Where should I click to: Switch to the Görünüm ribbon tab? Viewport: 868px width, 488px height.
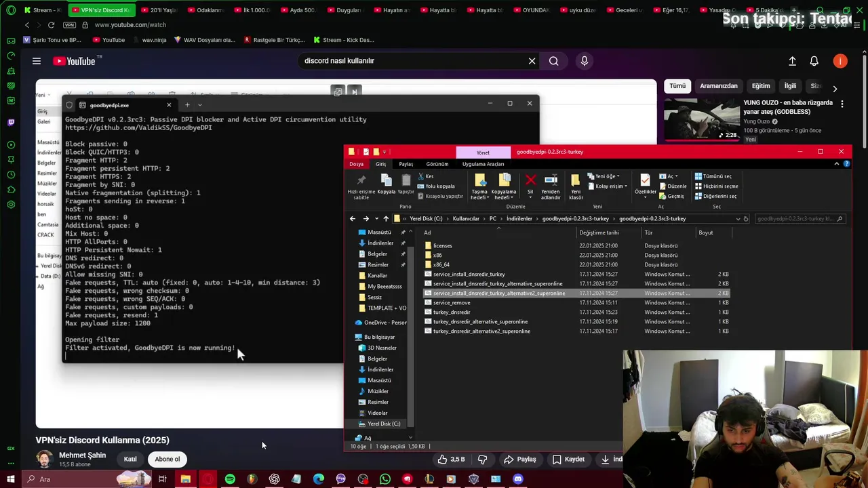437,164
